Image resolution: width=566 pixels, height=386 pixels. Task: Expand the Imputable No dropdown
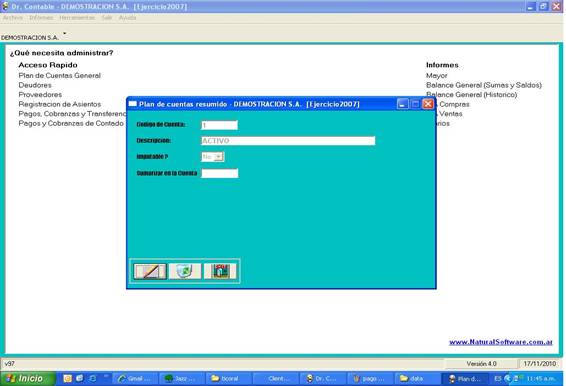(x=219, y=157)
